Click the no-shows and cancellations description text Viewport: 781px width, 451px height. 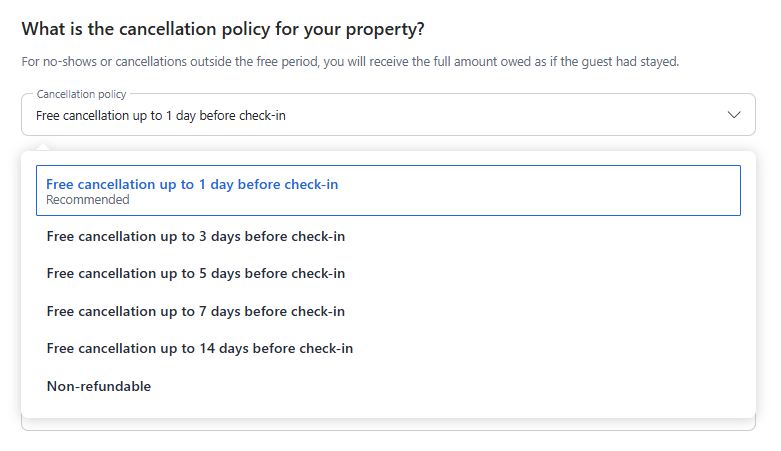coord(350,62)
